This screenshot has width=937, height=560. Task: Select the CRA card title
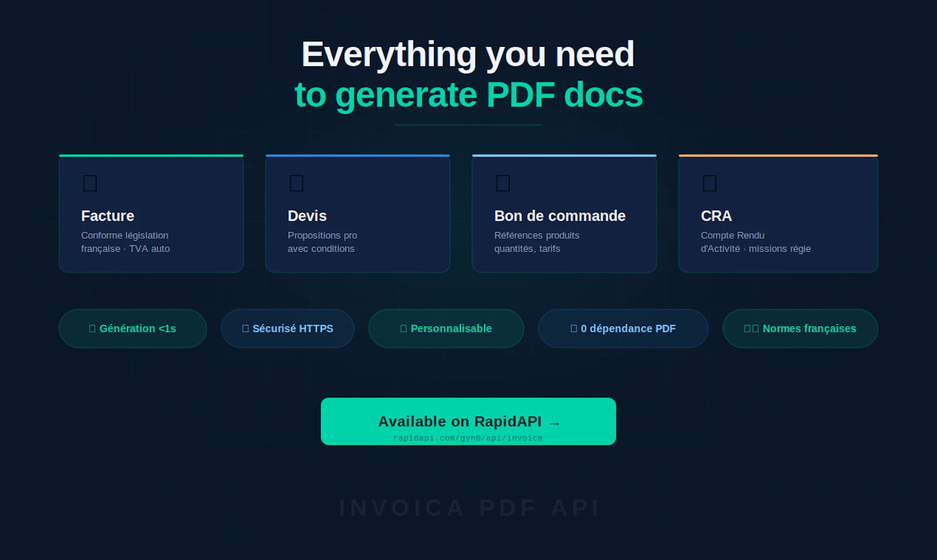716,216
